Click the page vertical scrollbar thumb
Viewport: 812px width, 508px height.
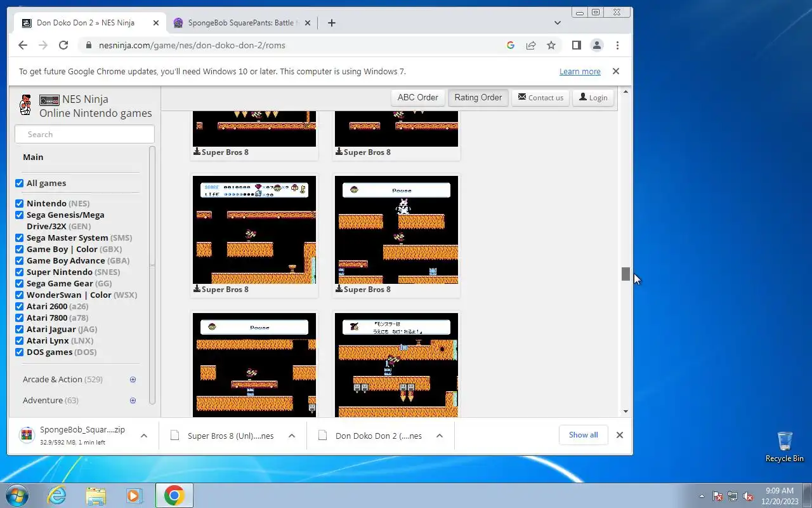click(x=625, y=274)
